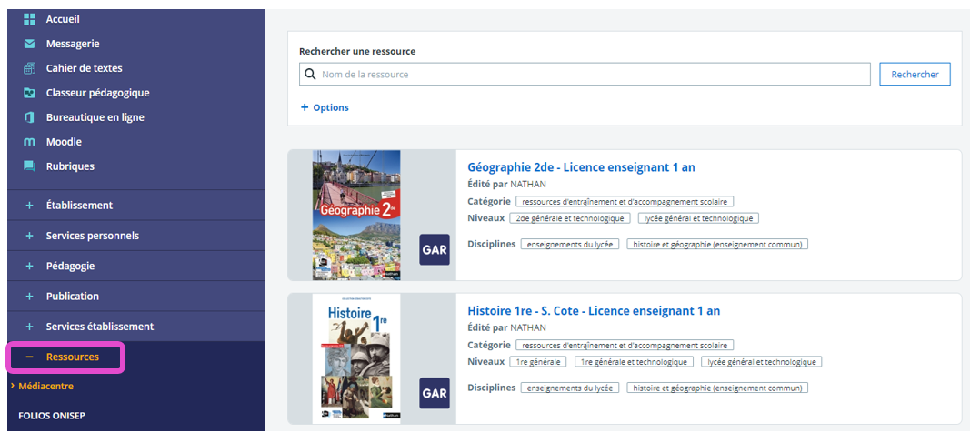Click the GAR badge on Géographie 2de
The width and height of the screenshot is (980, 443).
point(435,250)
